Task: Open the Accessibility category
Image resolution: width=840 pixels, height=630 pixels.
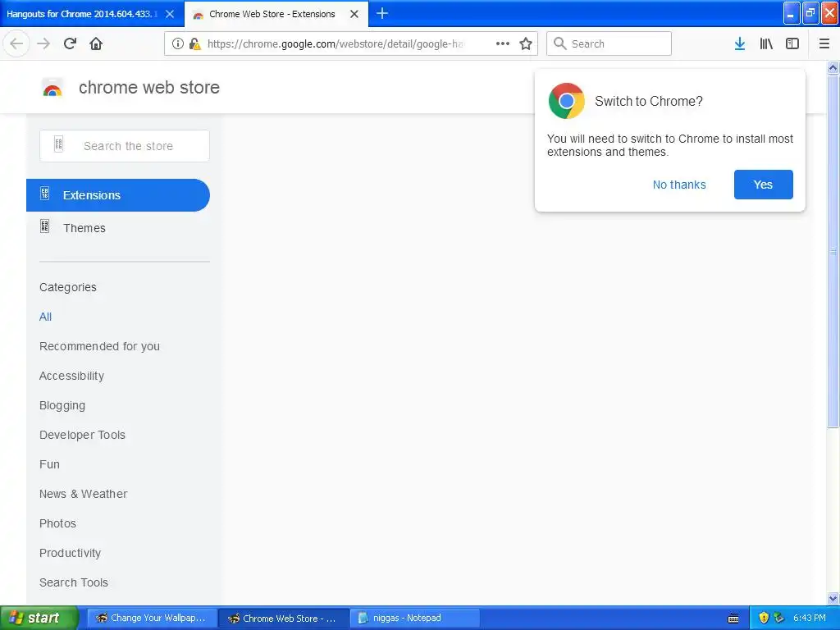Action: tap(72, 376)
